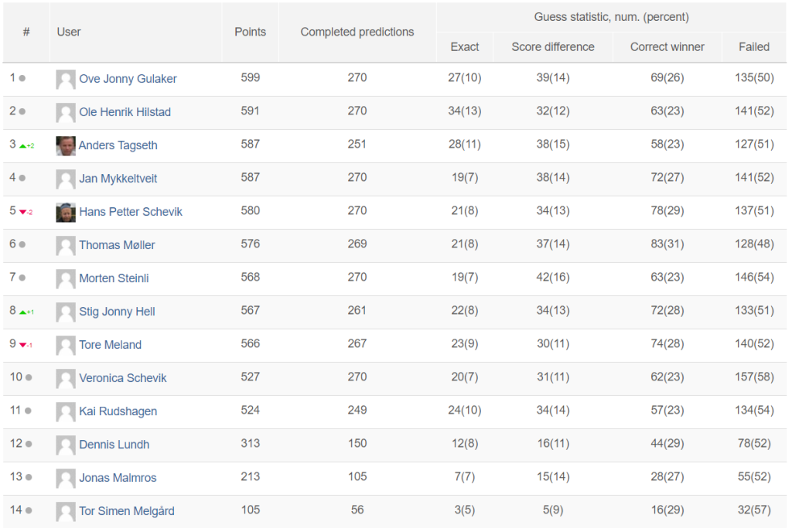Open Thomas Møller's profile
792x532 pixels.
pos(117,245)
